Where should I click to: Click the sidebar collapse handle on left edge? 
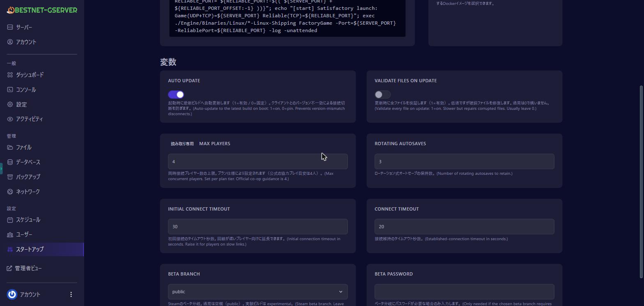tap(1, 169)
